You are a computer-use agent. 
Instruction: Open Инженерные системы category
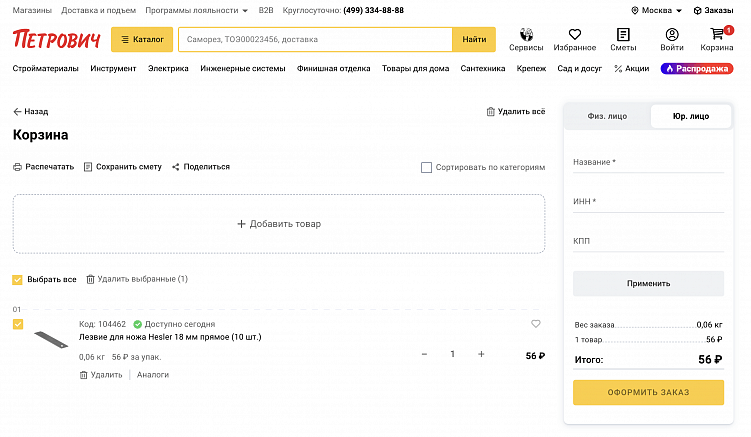(243, 69)
